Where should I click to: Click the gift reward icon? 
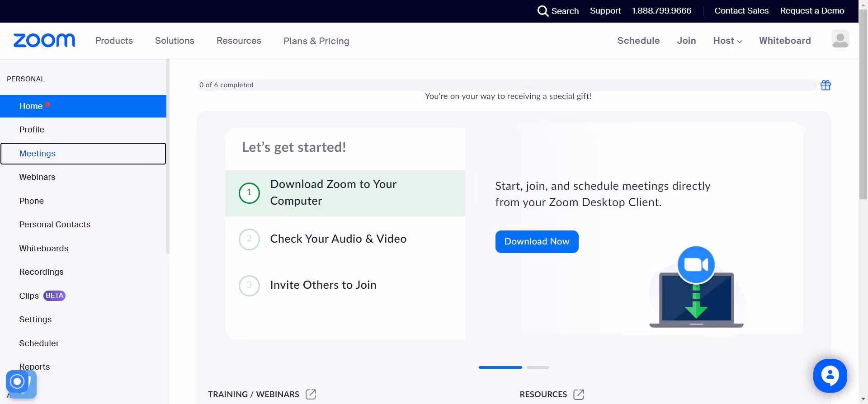[x=826, y=85]
